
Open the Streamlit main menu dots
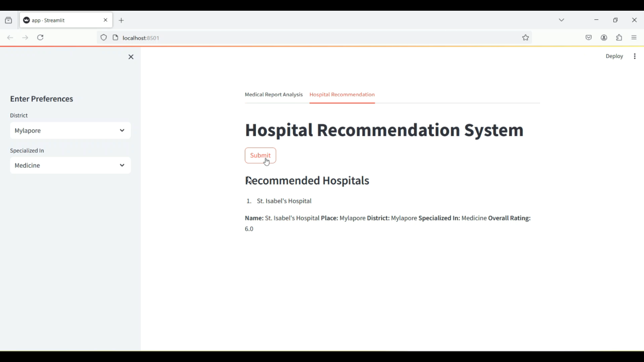pyautogui.click(x=635, y=57)
